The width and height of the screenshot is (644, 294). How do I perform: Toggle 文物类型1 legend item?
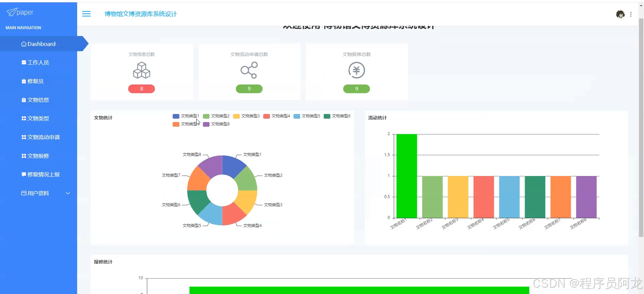pos(186,116)
